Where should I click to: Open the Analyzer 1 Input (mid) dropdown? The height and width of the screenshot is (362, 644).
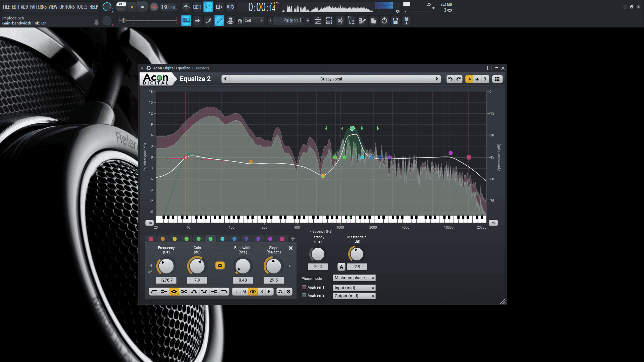click(x=354, y=288)
